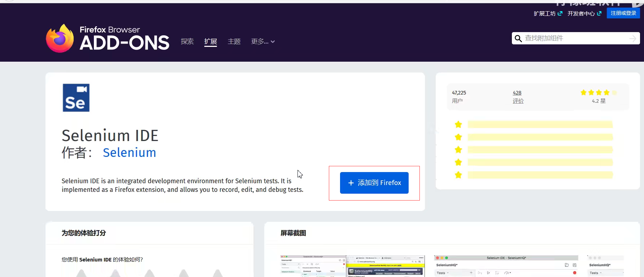Open the 主题 navigation tab

pos(234,41)
